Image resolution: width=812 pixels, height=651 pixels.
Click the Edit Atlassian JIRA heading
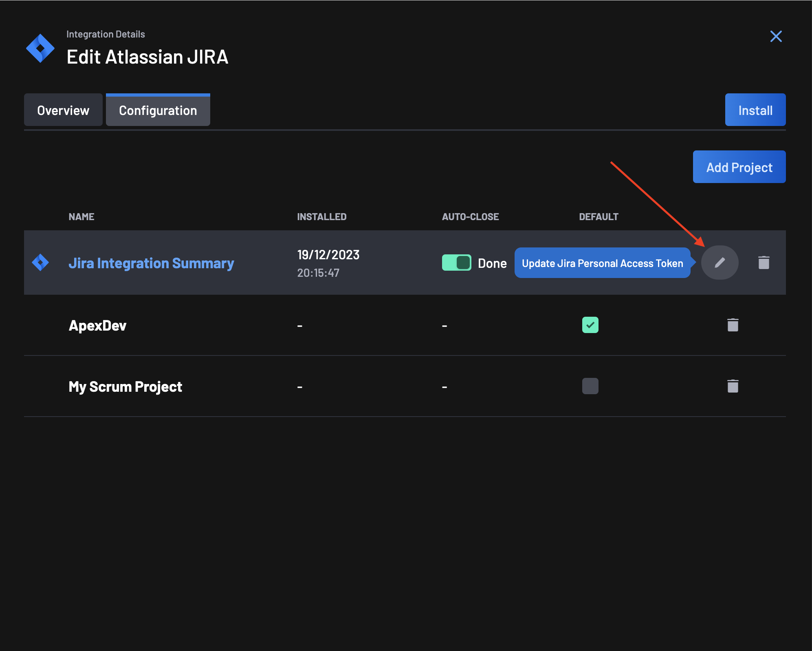point(147,57)
